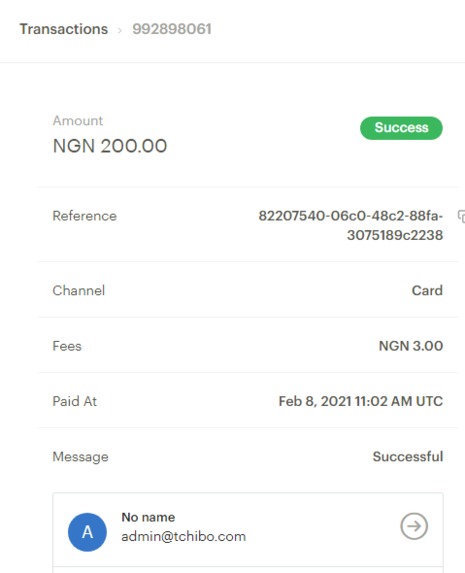Click the Paid At label
The image size is (465, 573).
pyautogui.click(x=75, y=401)
